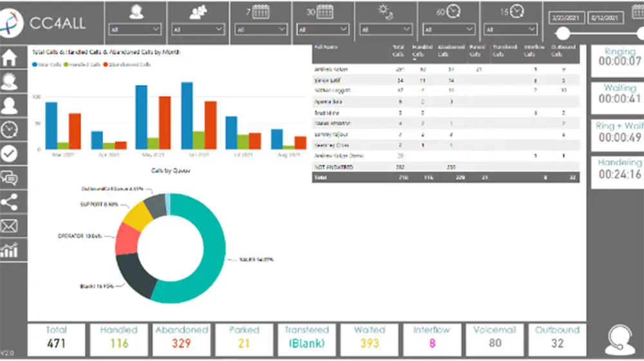Expand the day/night filter dropdown
The width and height of the screenshot is (644, 361).
pos(386,30)
